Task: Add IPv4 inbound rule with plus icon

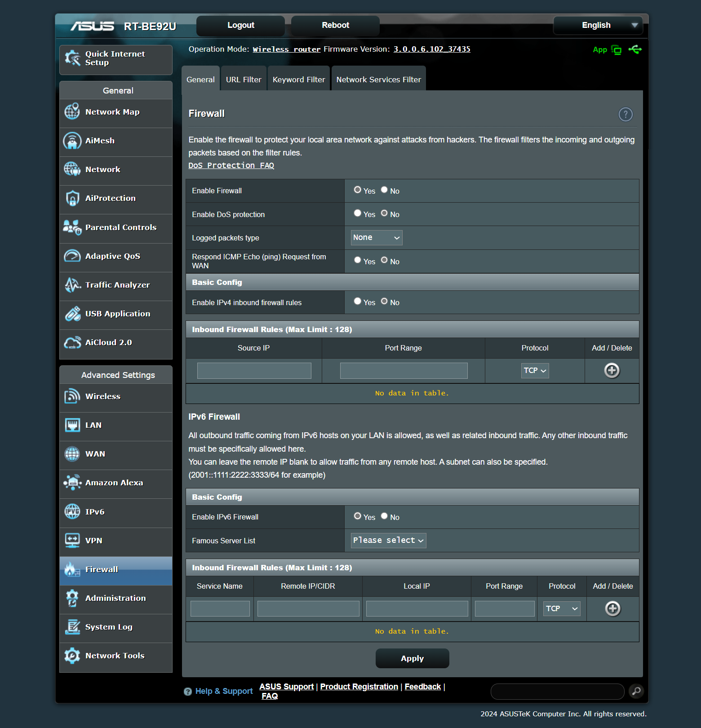Action: click(612, 371)
